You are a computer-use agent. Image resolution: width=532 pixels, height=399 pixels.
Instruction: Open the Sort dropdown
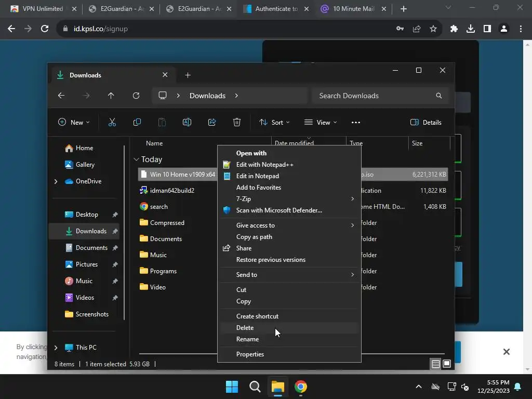coord(274,122)
